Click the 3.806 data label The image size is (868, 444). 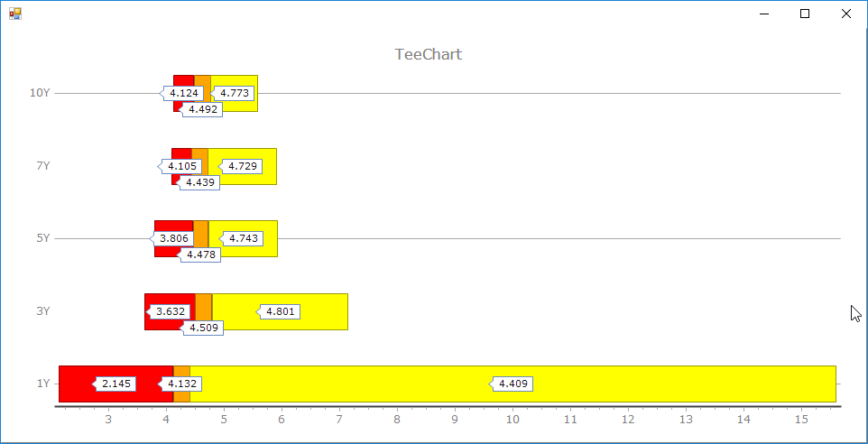click(x=174, y=238)
